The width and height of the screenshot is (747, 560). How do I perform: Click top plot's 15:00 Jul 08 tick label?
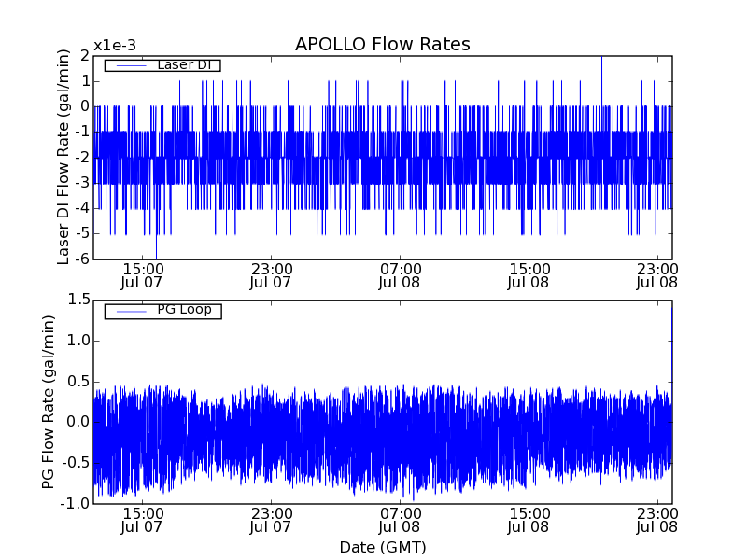coord(529,276)
